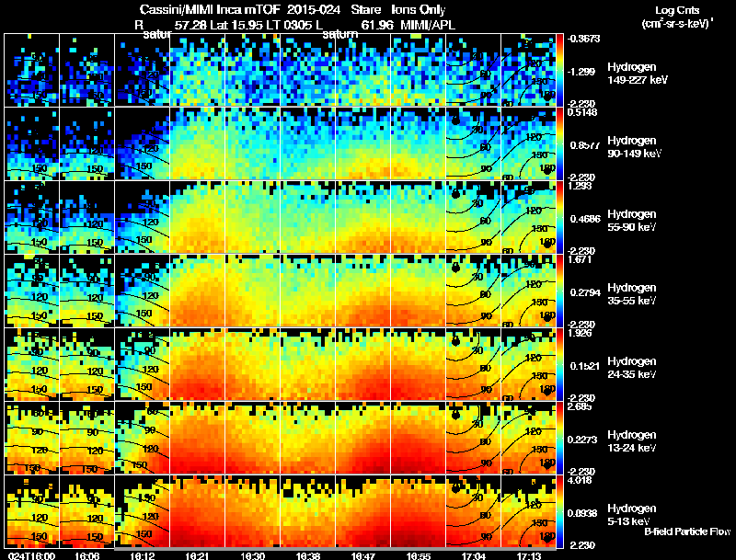Click the color bar beside Hydrogen 24-35 keV
This screenshot has height=560, width=736.
coord(559,364)
